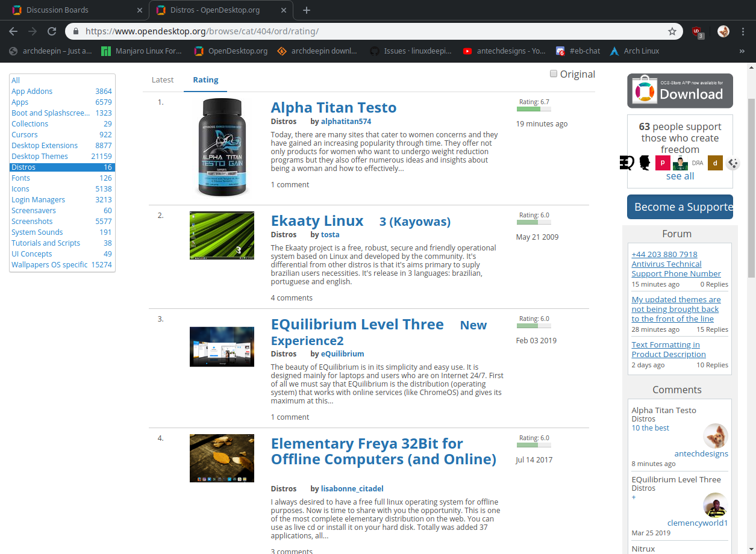This screenshot has height=554, width=756.
Task: Click the browser Forward arrow
Action: click(x=33, y=31)
